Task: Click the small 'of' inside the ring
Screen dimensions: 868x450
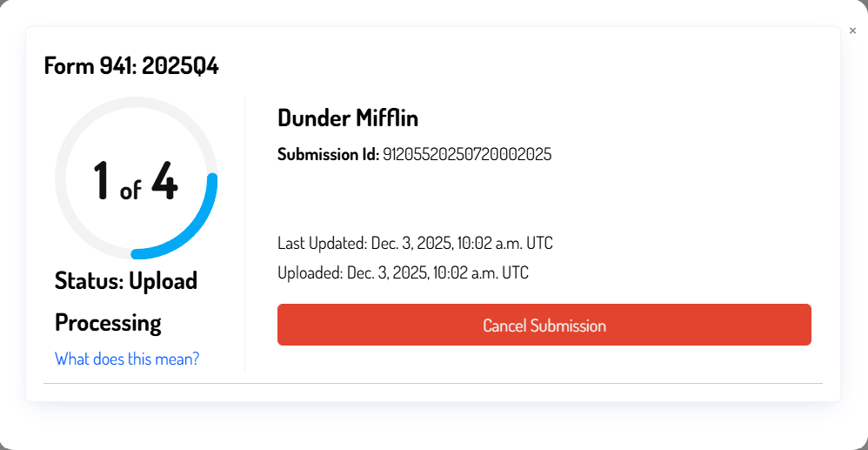Action: point(130,190)
